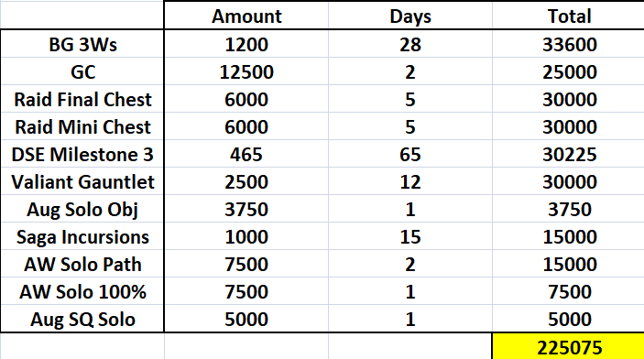Select the yellow grand total cell 225075
Screen dimensions: 644x359
click(x=569, y=347)
